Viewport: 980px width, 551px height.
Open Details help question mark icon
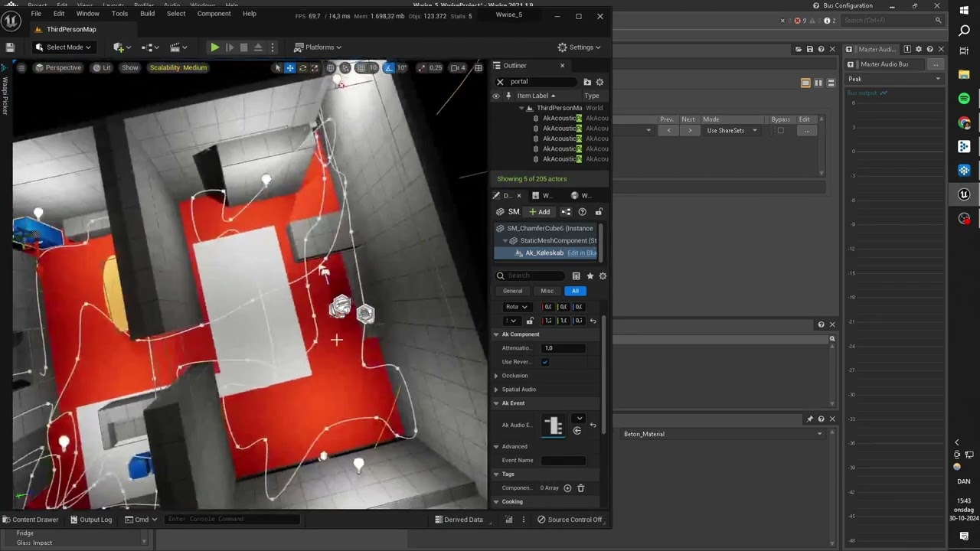point(582,212)
